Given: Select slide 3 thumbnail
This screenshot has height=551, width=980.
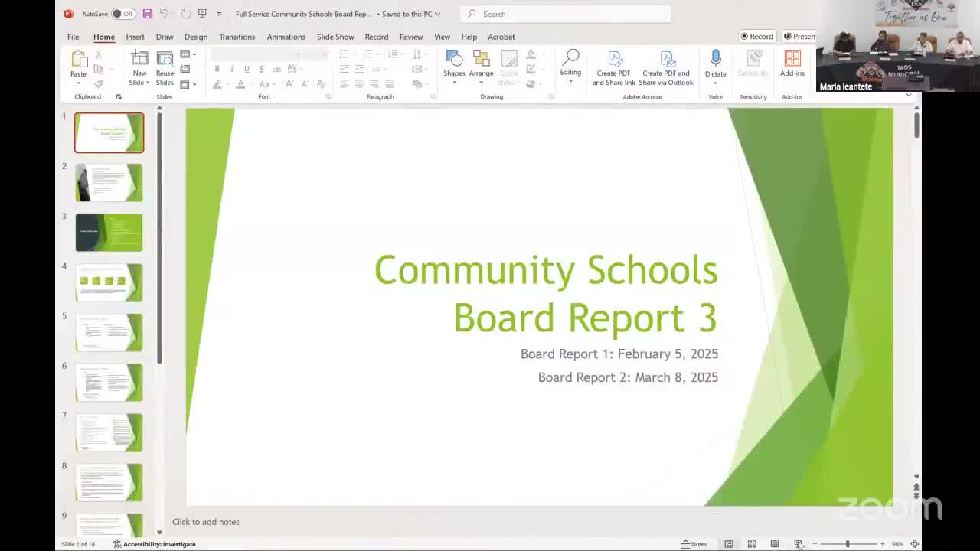Looking at the screenshot, I should pyautogui.click(x=109, y=233).
